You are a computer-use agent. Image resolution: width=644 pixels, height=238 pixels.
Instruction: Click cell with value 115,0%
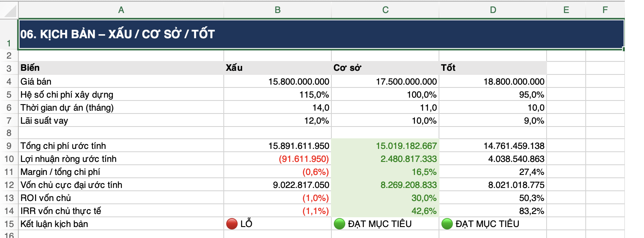coord(278,94)
